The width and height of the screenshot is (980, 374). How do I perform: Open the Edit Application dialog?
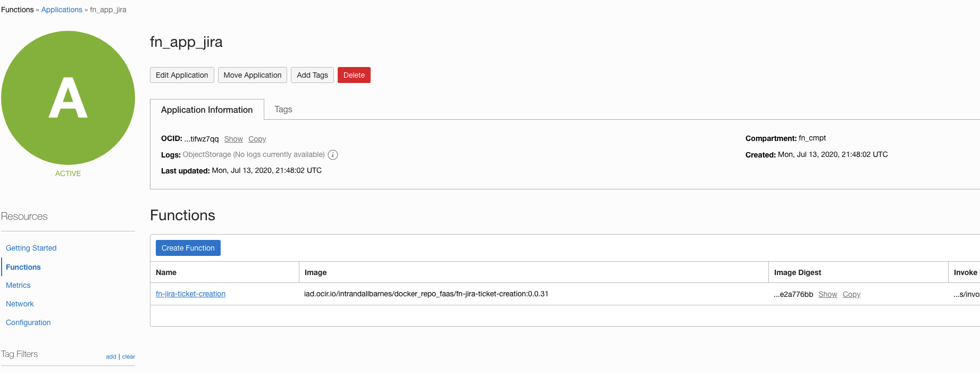click(x=182, y=75)
